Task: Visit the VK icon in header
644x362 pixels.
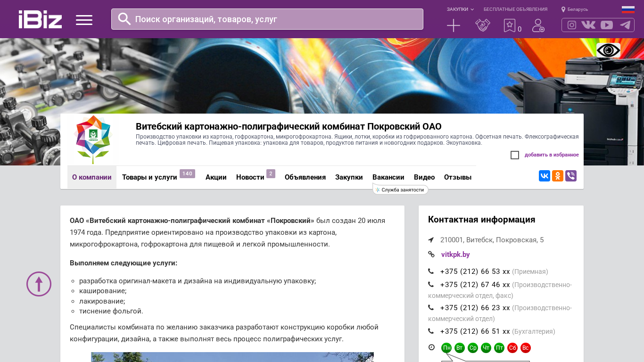Action: 588,25
